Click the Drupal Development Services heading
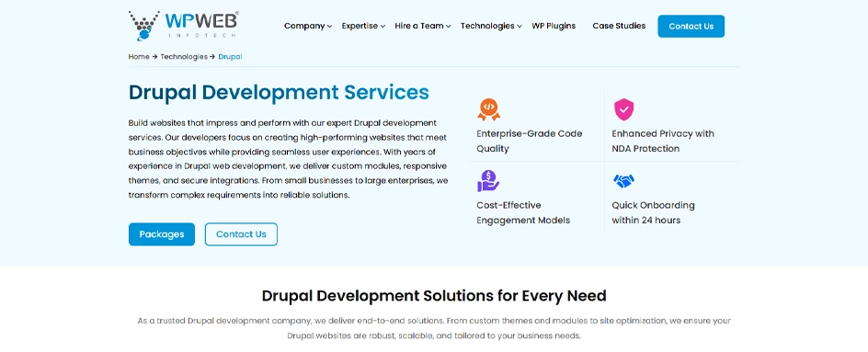The width and height of the screenshot is (868, 352). [279, 93]
